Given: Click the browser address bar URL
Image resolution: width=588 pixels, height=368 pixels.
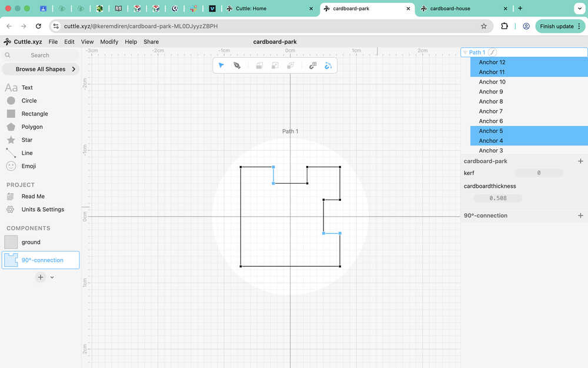Looking at the screenshot, I should [x=141, y=26].
